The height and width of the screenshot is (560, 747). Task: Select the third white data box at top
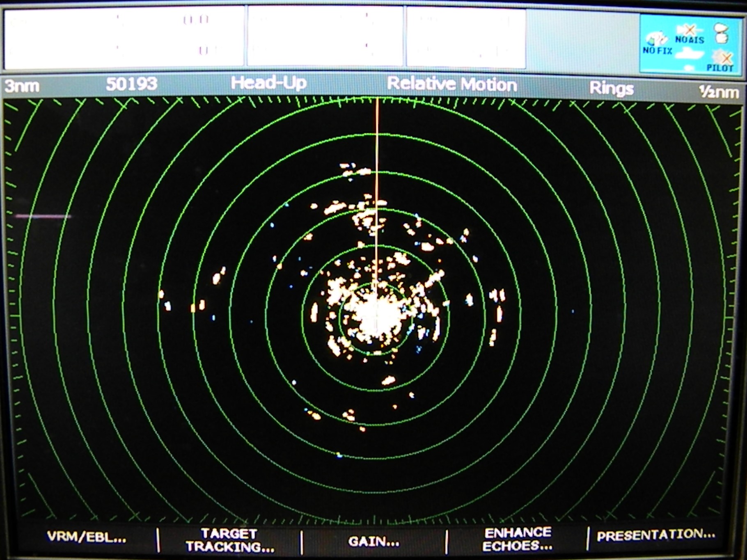[466, 38]
